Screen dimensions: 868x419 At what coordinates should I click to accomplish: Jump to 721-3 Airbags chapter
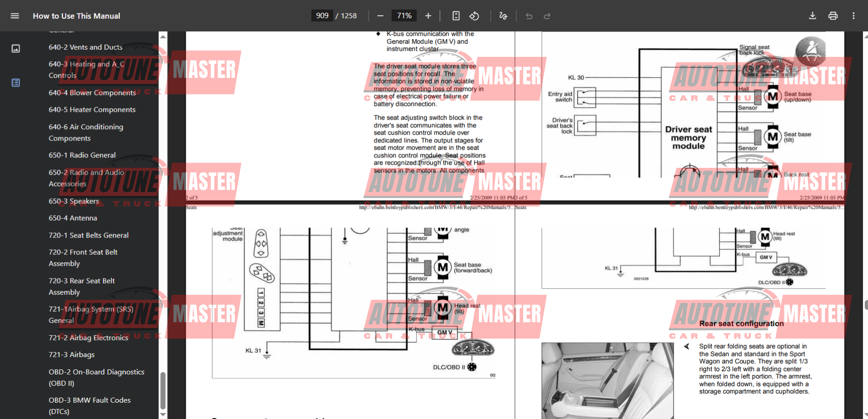[72, 355]
